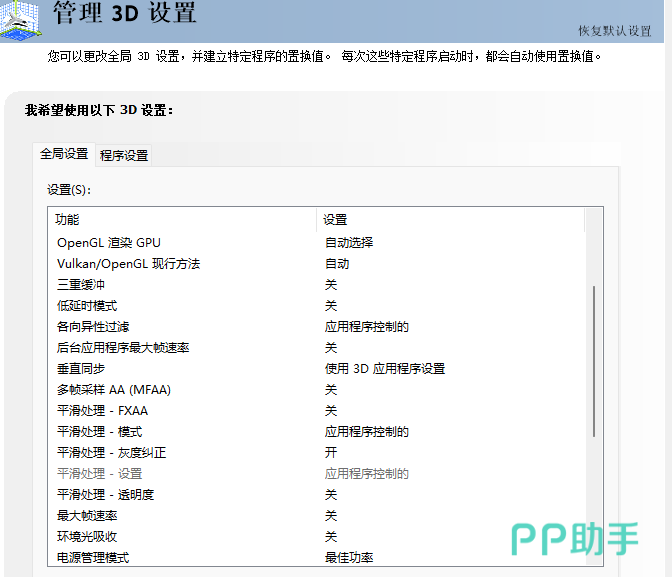Screen dimensions: 672x577
Task: Toggle the 三重缓冲 setting value
Action: [x=331, y=285]
